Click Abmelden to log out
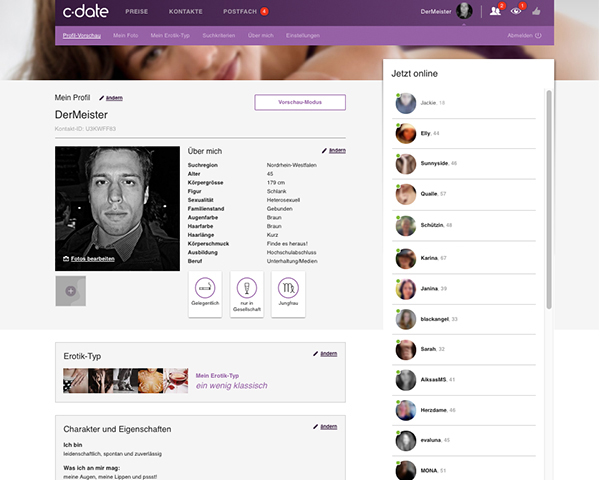Image resolution: width=600 pixels, height=480 pixels. [x=520, y=36]
